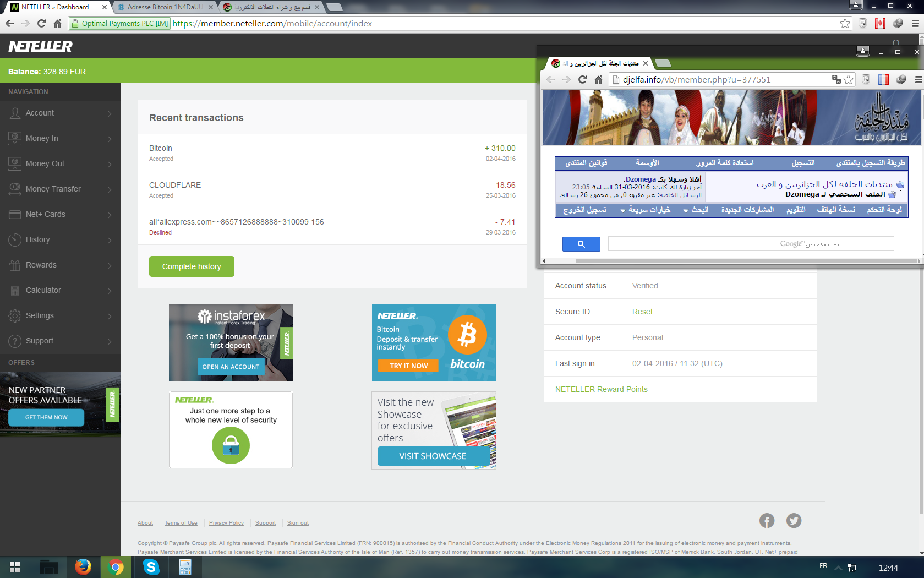
Task: Expand the Account chevron arrow
Action: 110,113
